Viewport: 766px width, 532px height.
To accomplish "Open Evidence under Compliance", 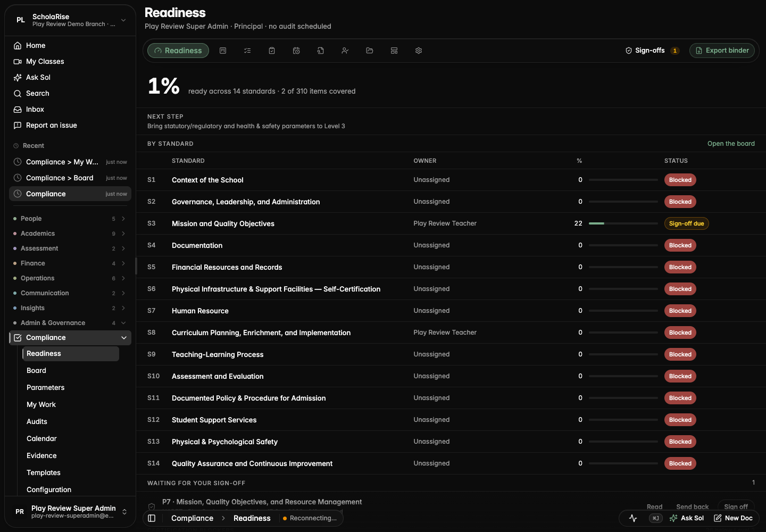I will tap(71, 455).
